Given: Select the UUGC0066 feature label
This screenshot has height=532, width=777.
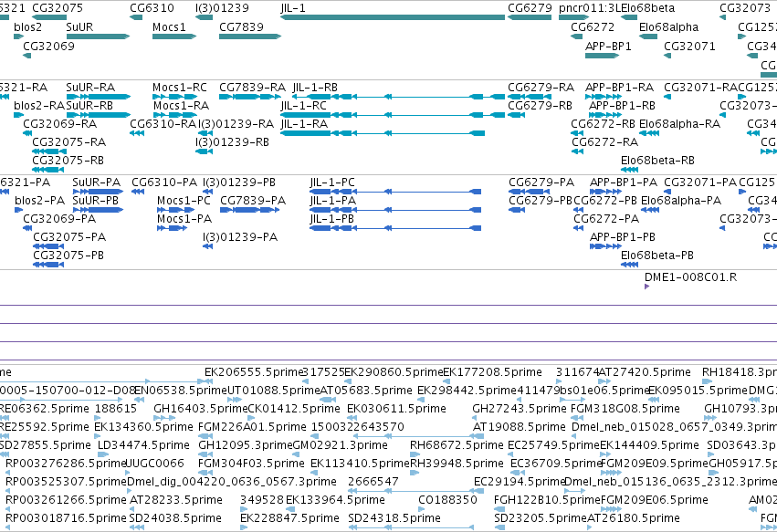Looking at the screenshot, I should click(x=155, y=464).
